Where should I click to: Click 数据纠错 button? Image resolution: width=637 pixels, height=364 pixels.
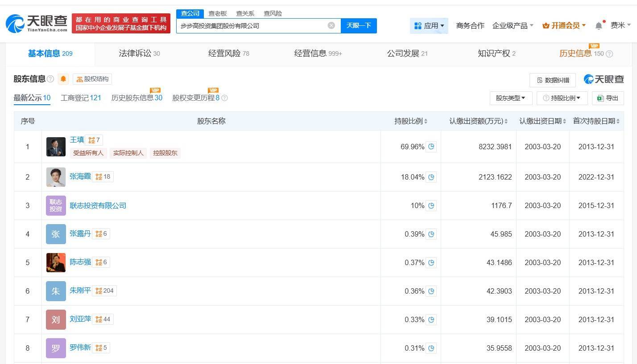coord(553,80)
